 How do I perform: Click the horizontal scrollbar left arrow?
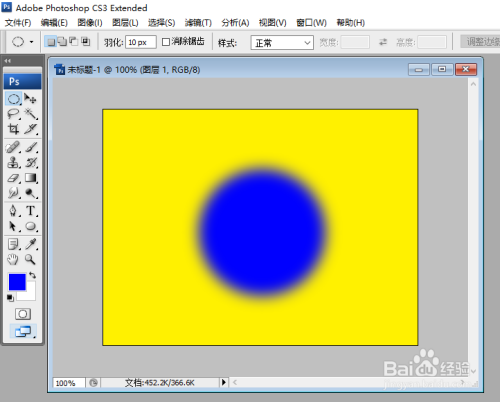point(235,382)
